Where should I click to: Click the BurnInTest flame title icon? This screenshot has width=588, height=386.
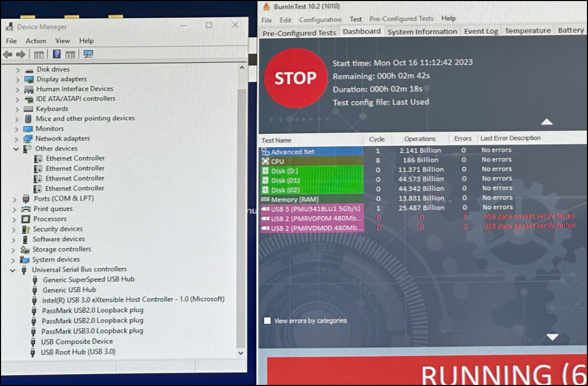pyautogui.click(x=267, y=6)
